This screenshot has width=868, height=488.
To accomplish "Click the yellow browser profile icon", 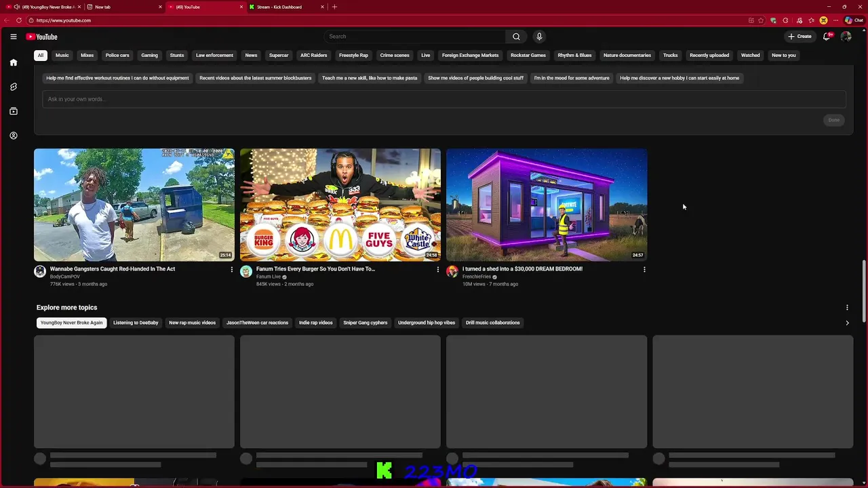I will pyautogui.click(x=823, y=20).
